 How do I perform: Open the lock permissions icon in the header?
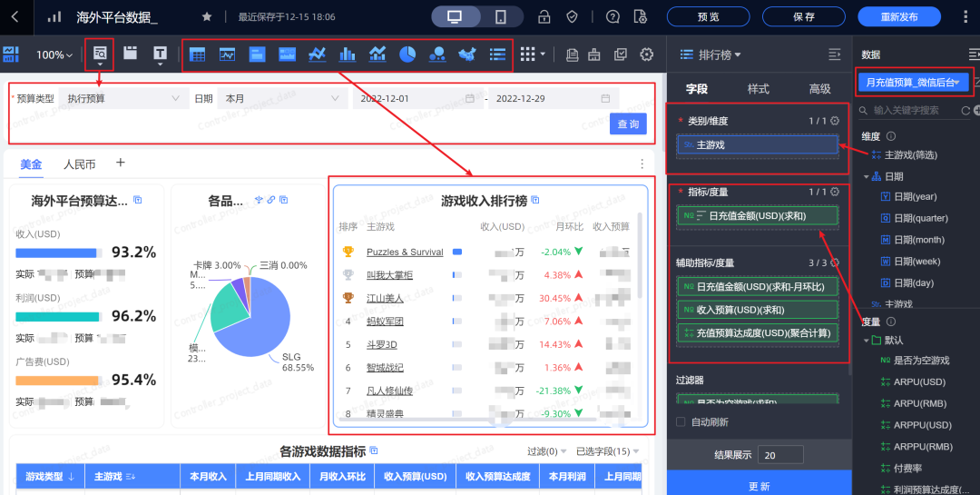[x=544, y=17]
